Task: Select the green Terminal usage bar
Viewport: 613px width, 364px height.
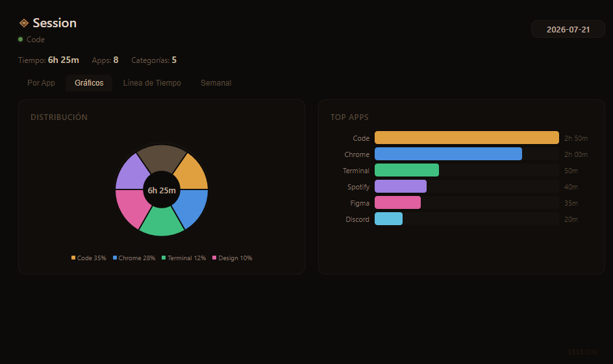Action: (407, 170)
